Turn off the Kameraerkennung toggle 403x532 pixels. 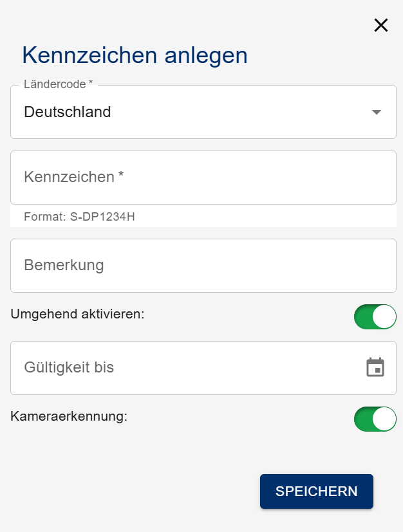click(375, 419)
